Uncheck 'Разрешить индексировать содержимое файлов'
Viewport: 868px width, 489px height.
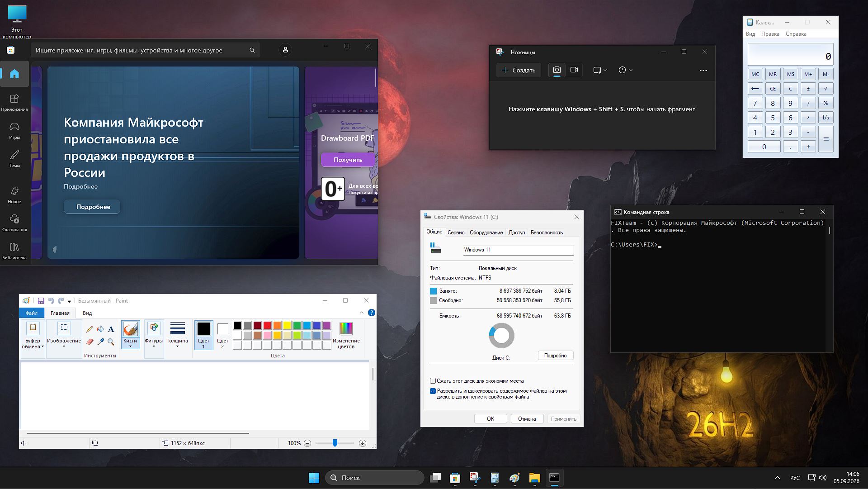click(433, 391)
